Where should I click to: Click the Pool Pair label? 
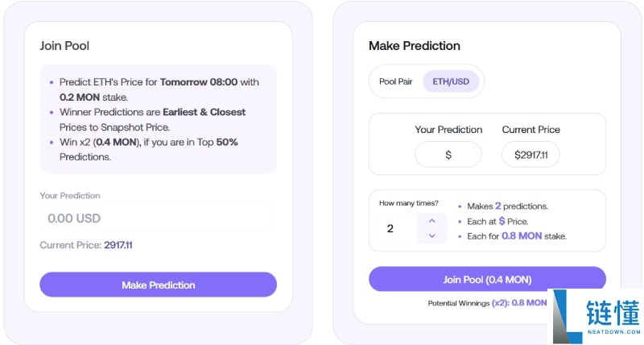coord(395,81)
